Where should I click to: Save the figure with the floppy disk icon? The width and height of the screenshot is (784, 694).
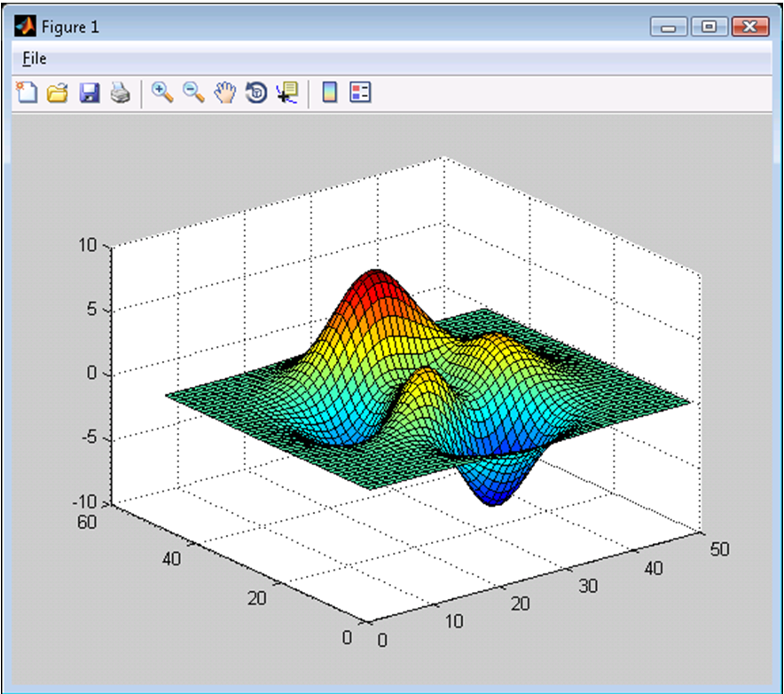(90, 93)
